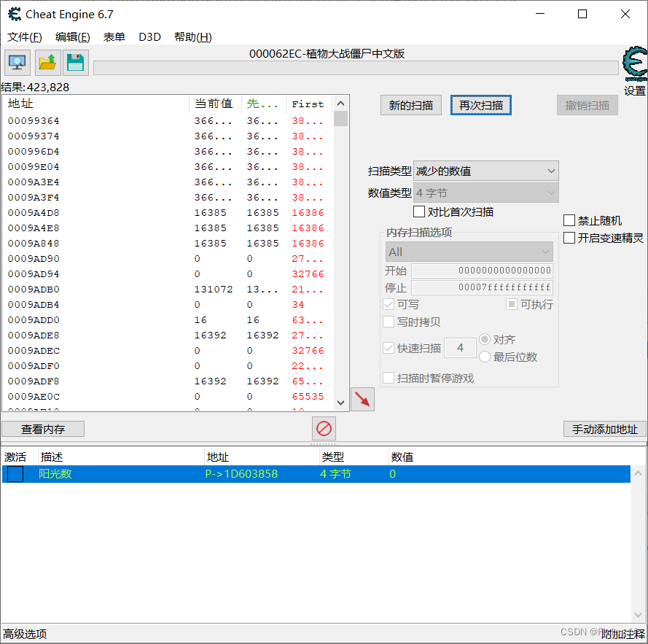Click results list scroll down arrow
This screenshot has width=648, height=644.
pyautogui.click(x=340, y=403)
